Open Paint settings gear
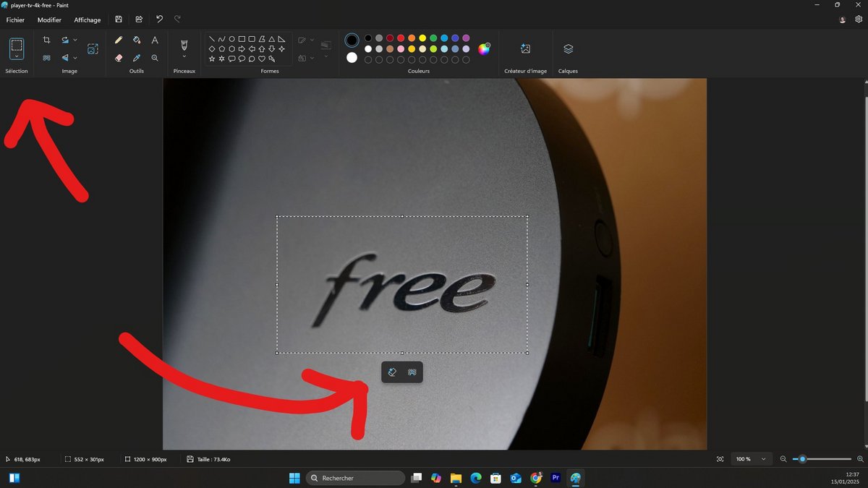868x488 pixels. tap(858, 20)
